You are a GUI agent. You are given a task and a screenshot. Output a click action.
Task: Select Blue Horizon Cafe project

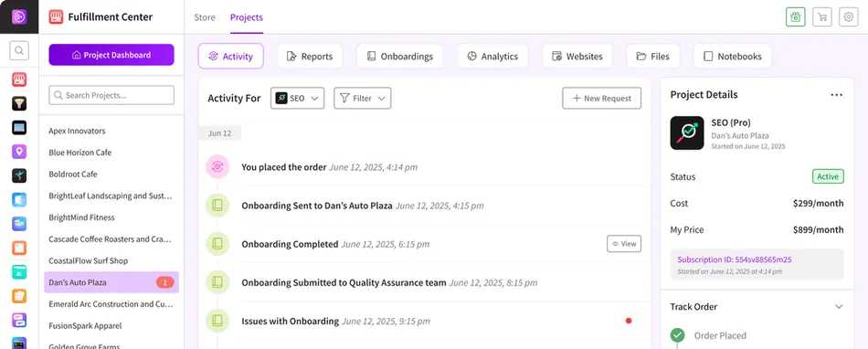pyautogui.click(x=80, y=153)
